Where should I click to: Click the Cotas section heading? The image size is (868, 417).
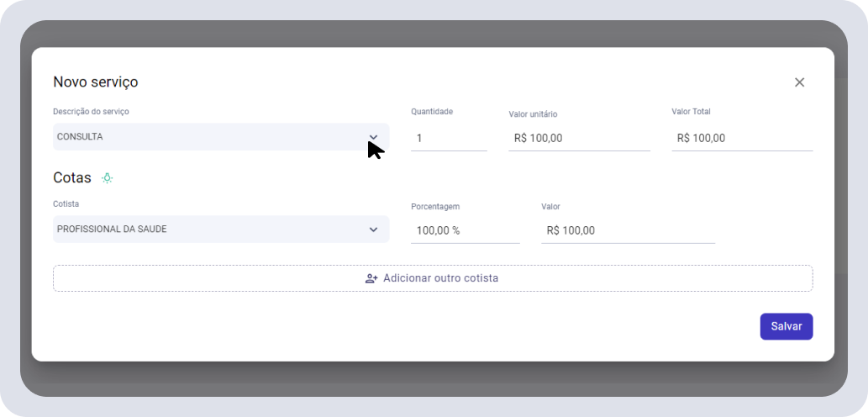(x=72, y=177)
